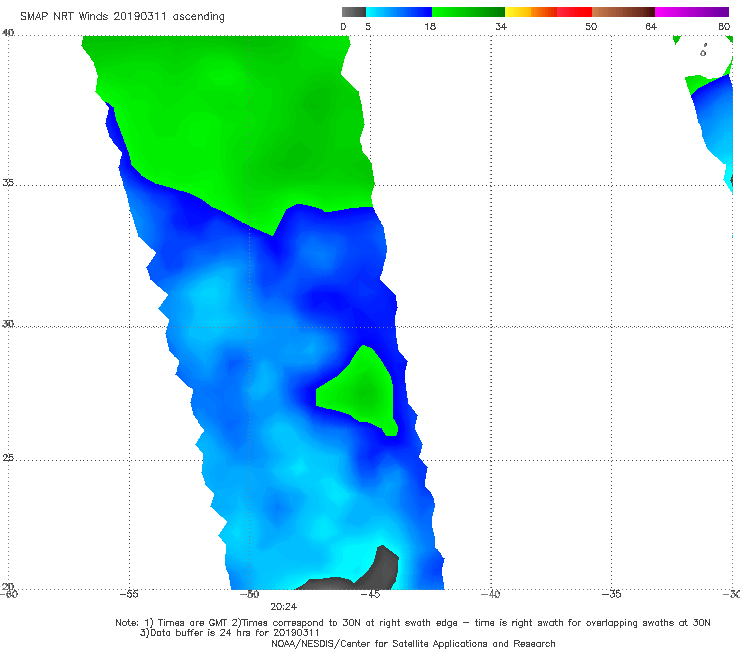Click the NOAA/NESDIS credit line
Screen dimensions: 740x650
tap(413, 643)
